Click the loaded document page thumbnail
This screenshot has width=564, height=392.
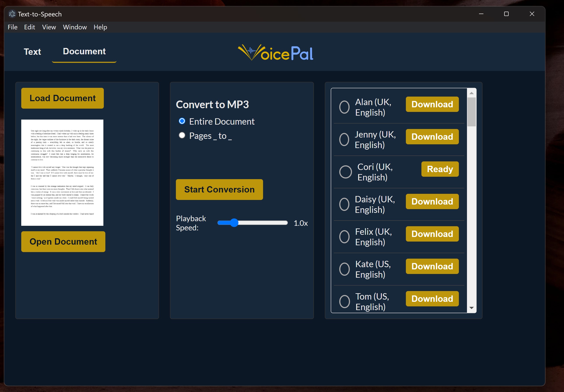(x=62, y=172)
